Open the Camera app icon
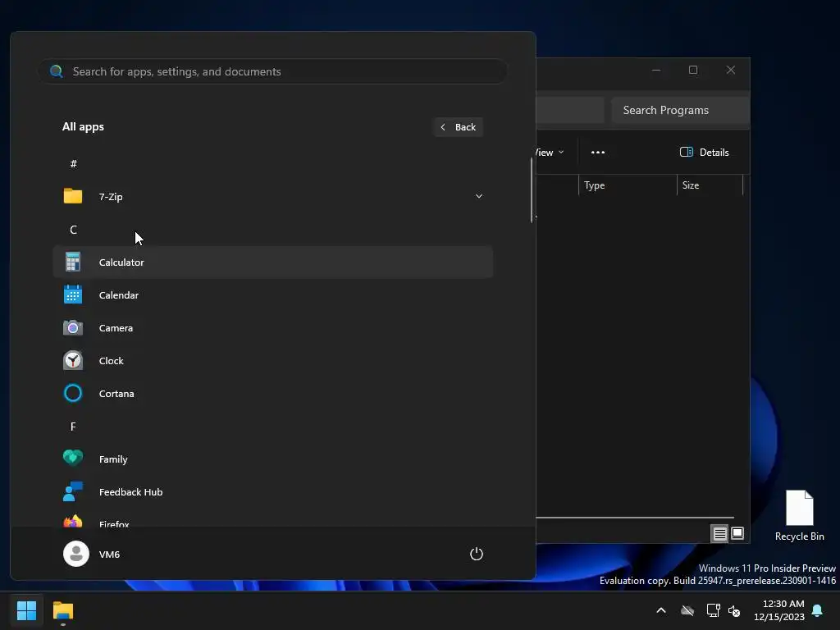Image resolution: width=840 pixels, height=630 pixels. (x=73, y=327)
